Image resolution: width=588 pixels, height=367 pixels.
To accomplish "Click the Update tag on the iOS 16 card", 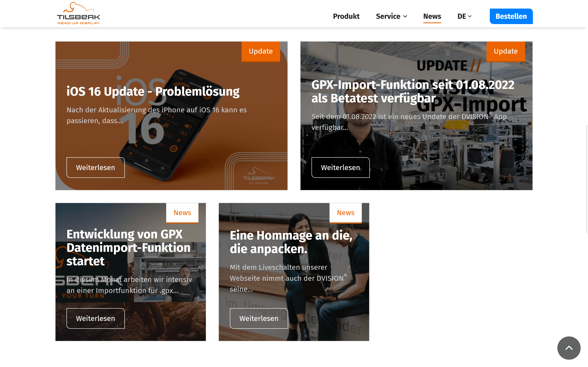I will [x=261, y=51].
